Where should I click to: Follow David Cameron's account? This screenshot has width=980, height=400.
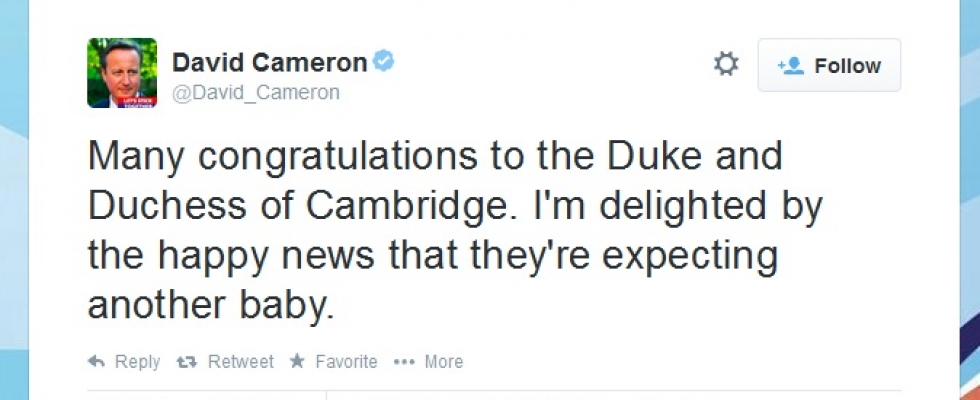[x=829, y=66]
